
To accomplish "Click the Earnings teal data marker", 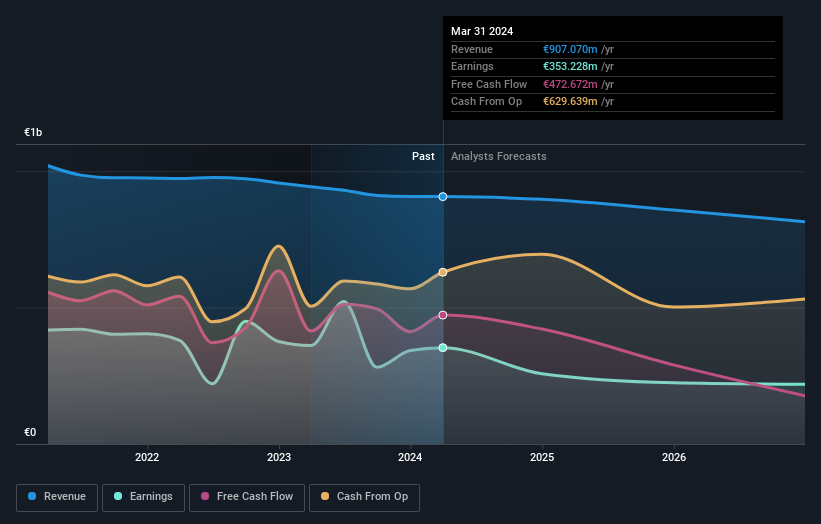I will click(443, 348).
